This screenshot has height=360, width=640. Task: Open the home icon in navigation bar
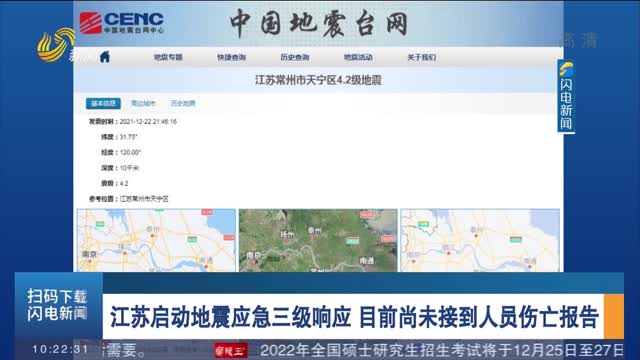coord(105,57)
